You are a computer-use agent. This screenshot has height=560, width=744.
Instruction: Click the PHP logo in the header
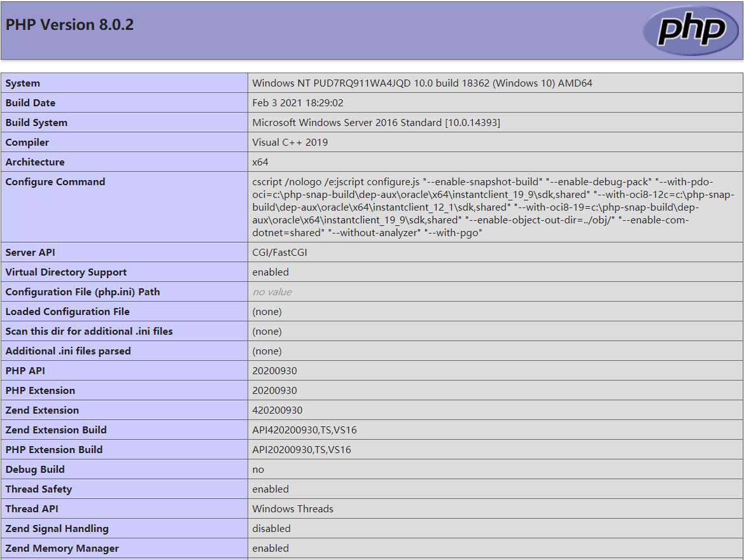click(691, 31)
